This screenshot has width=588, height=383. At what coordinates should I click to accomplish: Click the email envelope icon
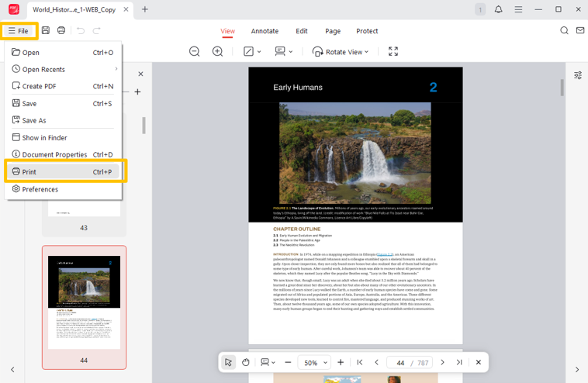(580, 30)
